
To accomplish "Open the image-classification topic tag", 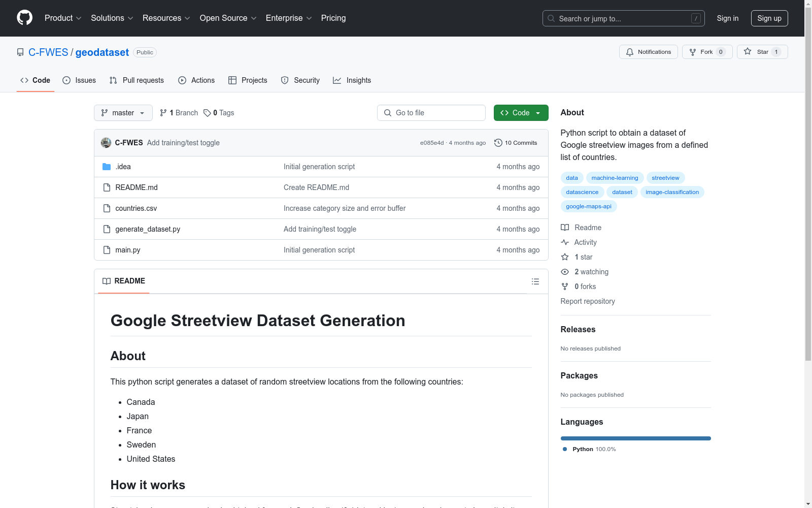I will click(672, 192).
